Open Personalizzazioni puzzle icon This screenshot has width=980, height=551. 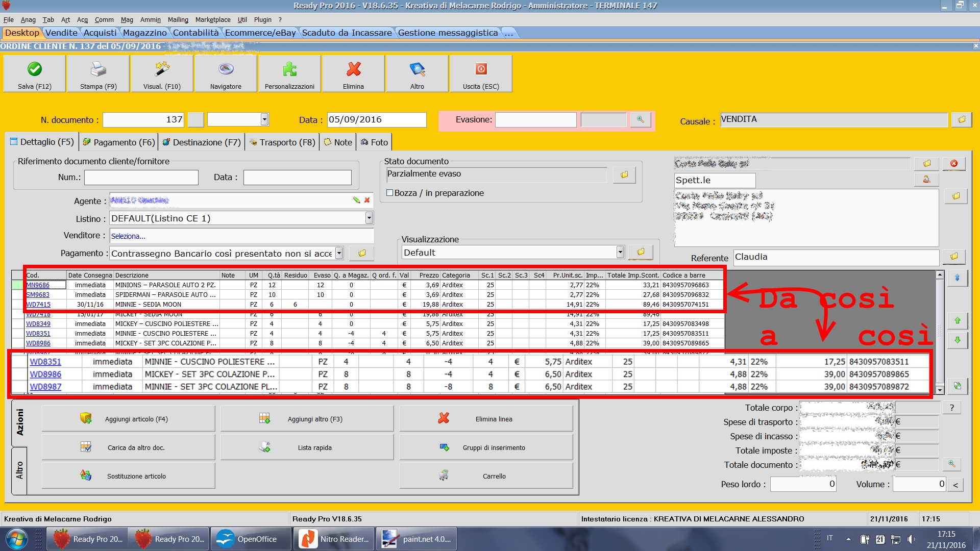tap(289, 74)
